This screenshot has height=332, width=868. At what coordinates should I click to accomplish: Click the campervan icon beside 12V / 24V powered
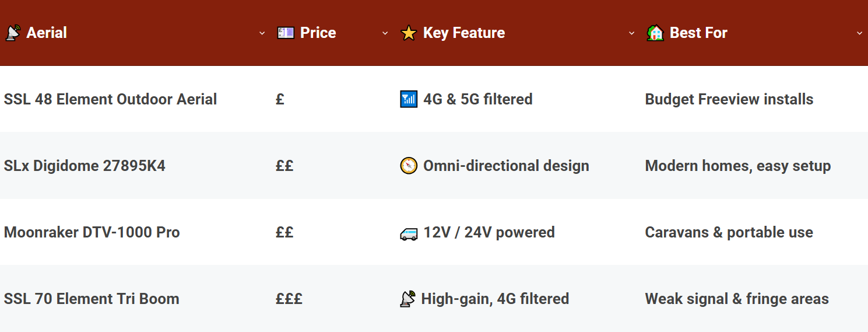(409, 233)
